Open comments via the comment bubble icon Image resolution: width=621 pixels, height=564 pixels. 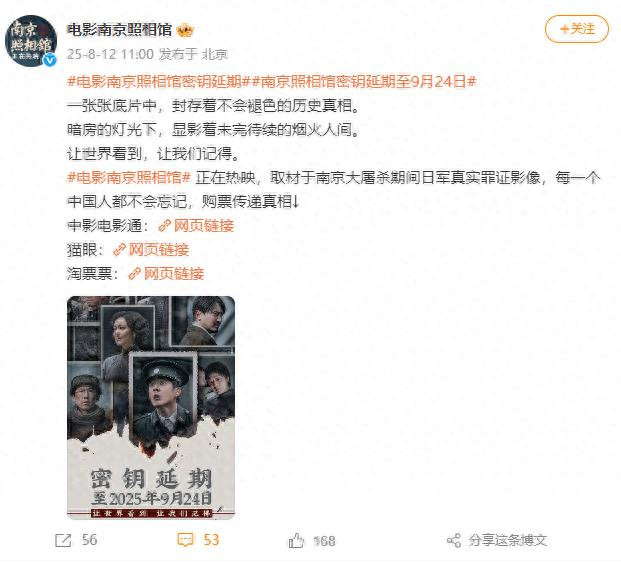[185, 540]
